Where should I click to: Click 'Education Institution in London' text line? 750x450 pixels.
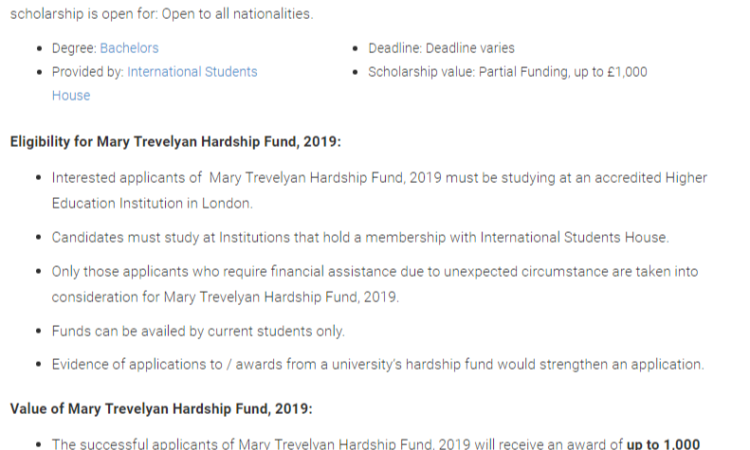pyautogui.click(x=152, y=203)
